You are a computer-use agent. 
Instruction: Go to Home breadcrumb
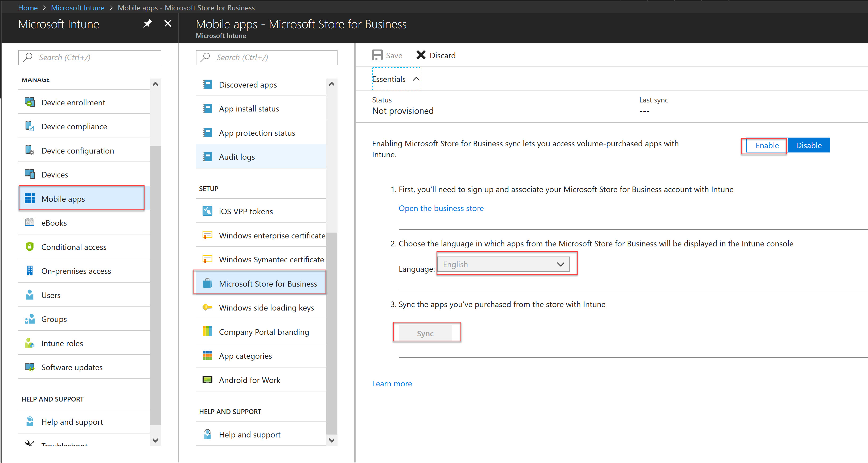pyautogui.click(x=28, y=7)
